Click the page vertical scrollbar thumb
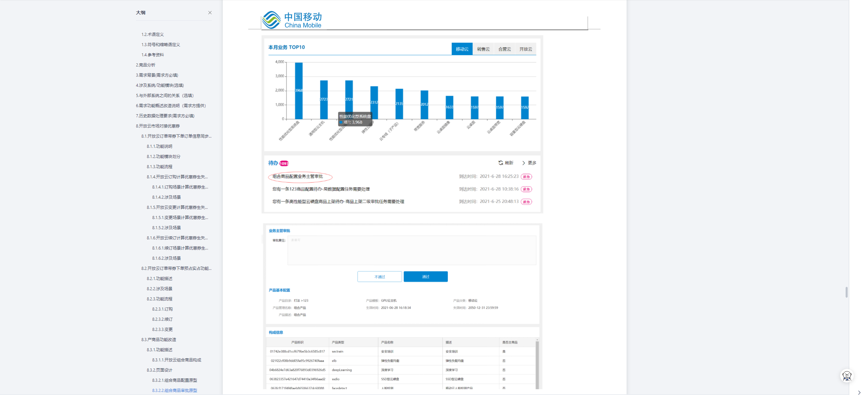Image resolution: width=868 pixels, height=395 pixels. pyautogui.click(x=847, y=292)
